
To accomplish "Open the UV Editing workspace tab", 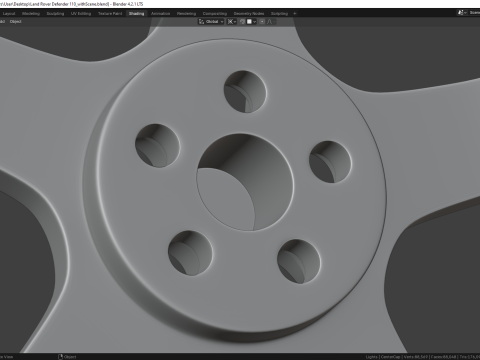I will tap(81, 14).
